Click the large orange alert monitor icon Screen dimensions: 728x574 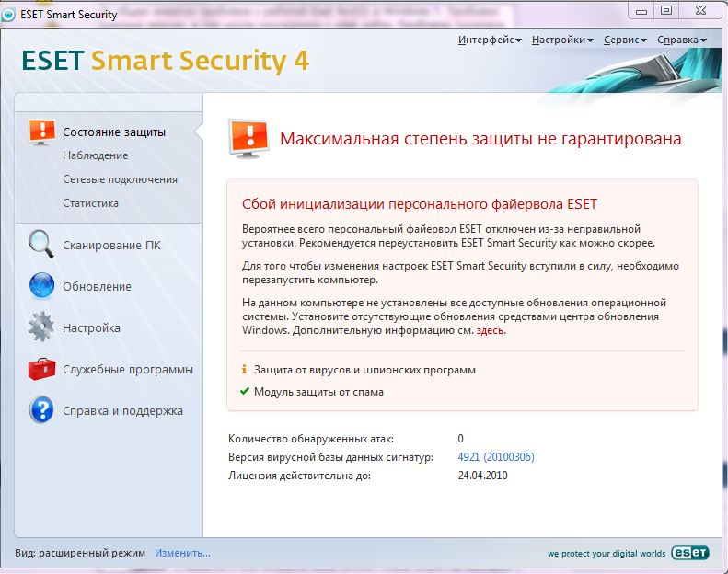point(248,139)
